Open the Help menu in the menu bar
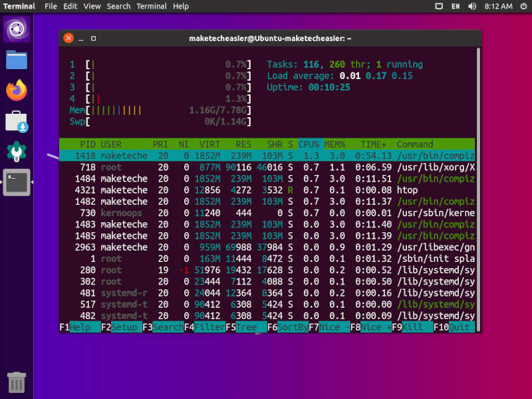The image size is (532, 399). [x=180, y=6]
